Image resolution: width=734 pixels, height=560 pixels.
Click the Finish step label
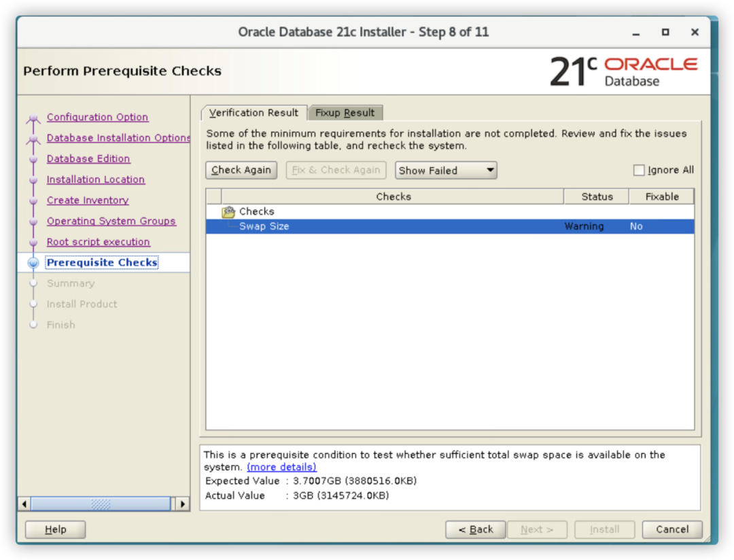click(x=61, y=325)
